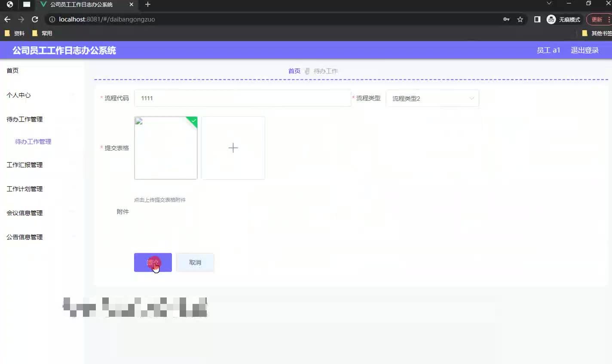The height and width of the screenshot is (364, 612).
Task: Open a new browser tab with the plus icon
Action: coord(148,5)
